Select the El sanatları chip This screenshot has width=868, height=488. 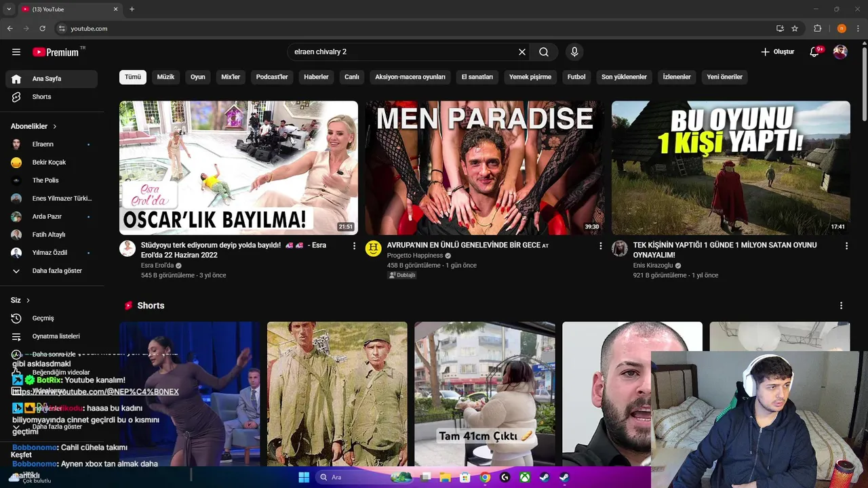(477, 77)
